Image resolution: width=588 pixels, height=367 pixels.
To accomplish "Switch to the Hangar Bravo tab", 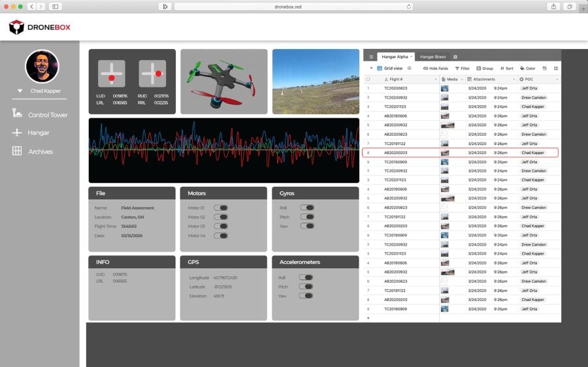I will (433, 57).
